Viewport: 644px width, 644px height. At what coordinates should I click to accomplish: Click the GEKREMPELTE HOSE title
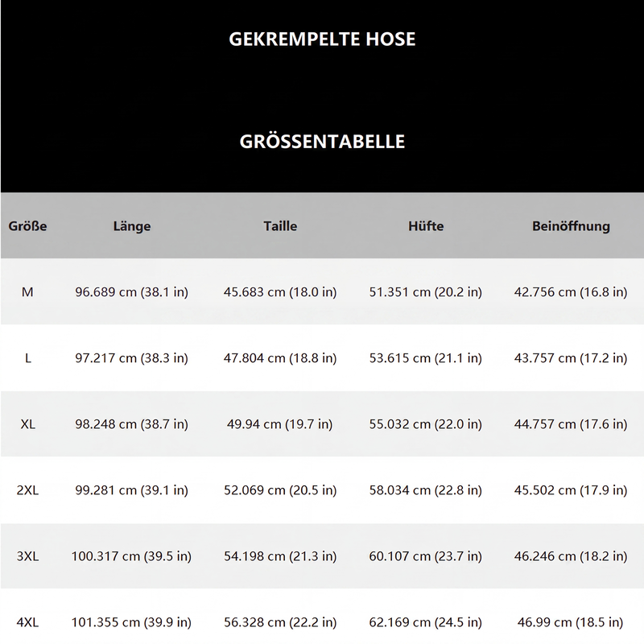322,39
